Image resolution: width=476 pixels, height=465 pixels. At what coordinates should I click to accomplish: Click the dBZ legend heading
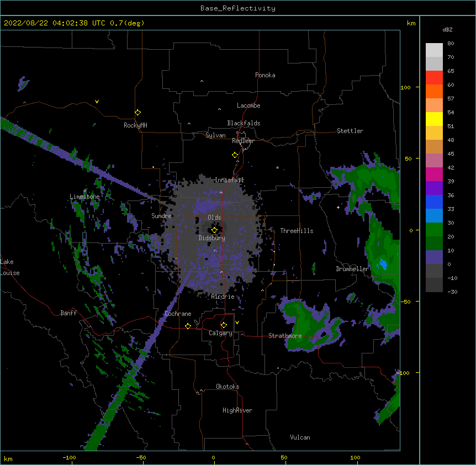click(447, 29)
